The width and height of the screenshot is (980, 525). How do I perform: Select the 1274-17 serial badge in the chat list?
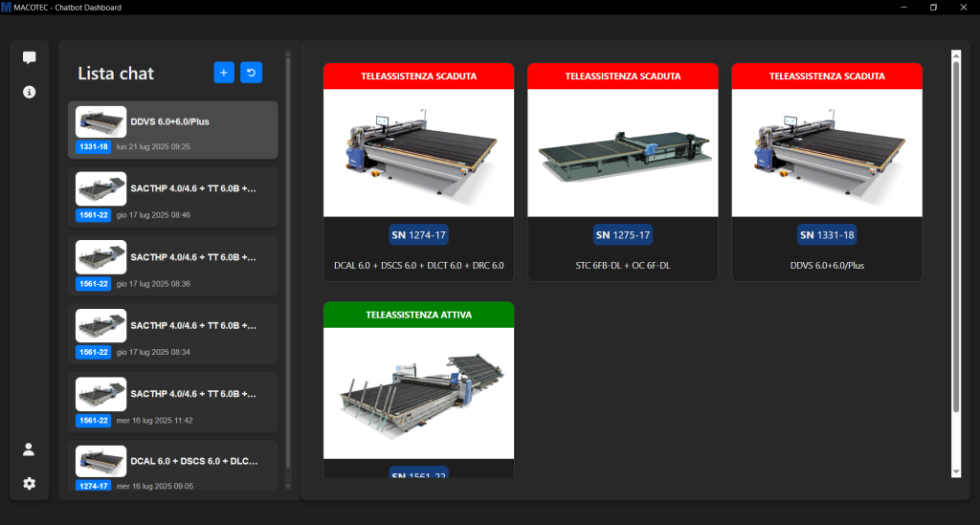(94, 486)
